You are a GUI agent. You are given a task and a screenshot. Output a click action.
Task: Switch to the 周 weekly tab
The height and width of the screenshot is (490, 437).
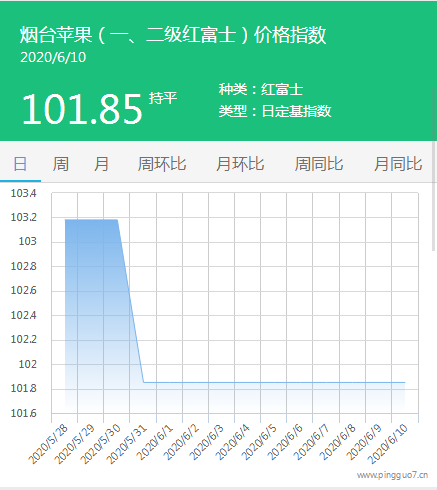(x=60, y=164)
